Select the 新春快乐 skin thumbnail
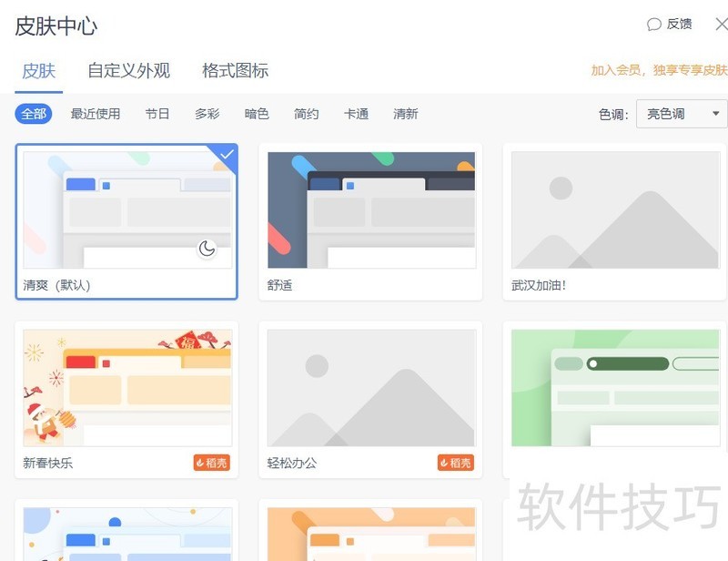 click(127, 388)
